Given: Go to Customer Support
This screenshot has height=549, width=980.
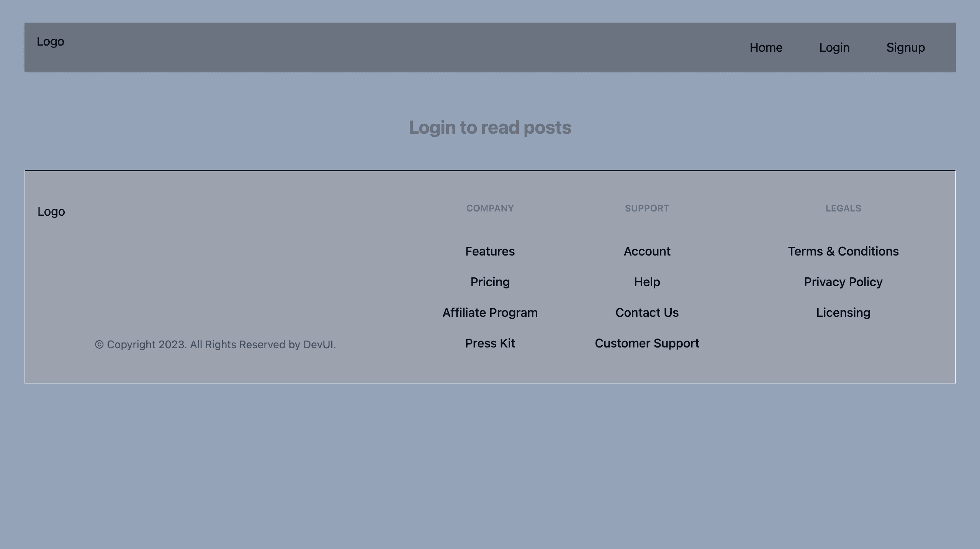Looking at the screenshot, I should click(647, 343).
